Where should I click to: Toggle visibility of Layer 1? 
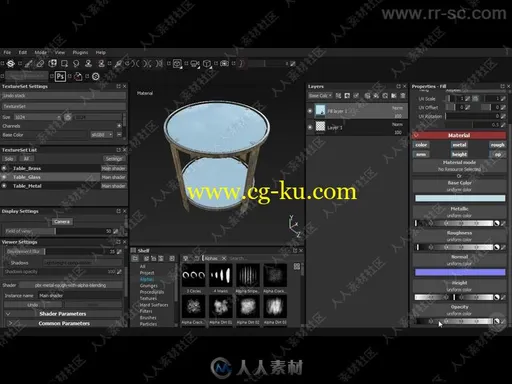(x=310, y=127)
